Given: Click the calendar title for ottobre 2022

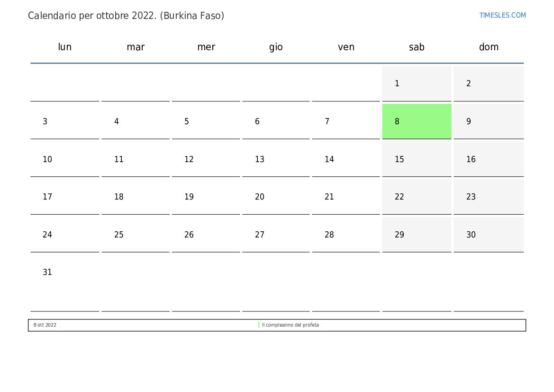Looking at the screenshot, I should coord(126,16).
